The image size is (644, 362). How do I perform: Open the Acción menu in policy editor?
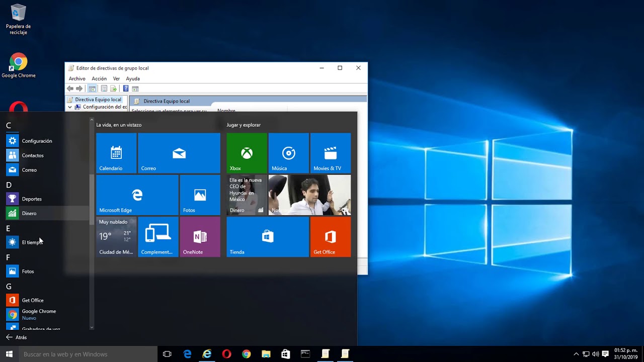99,78
